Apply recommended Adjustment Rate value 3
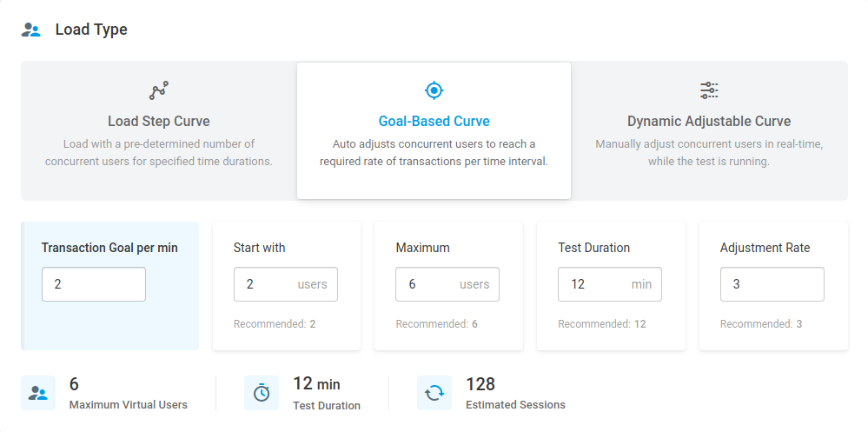This screenshot has width=868, height=432. click(798, 324)
